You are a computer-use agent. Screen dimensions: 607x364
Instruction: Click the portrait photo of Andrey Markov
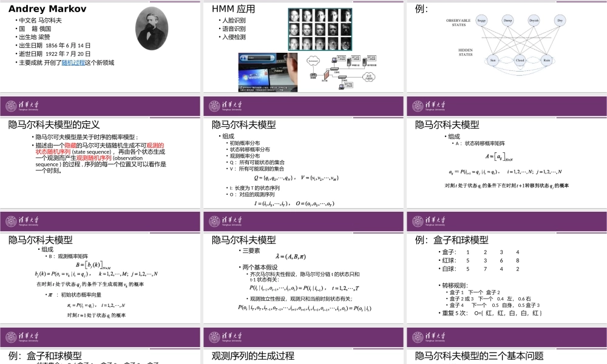151,27
